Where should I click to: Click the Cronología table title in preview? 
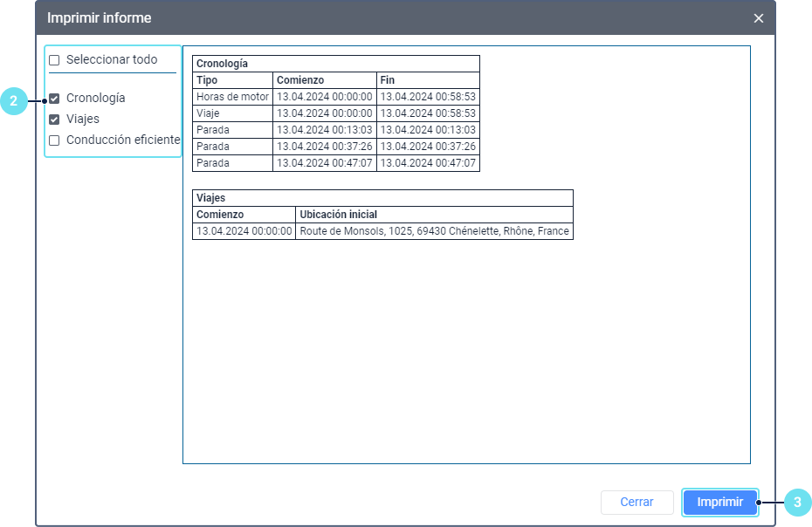pyautogui.click(x=222, y=64)
